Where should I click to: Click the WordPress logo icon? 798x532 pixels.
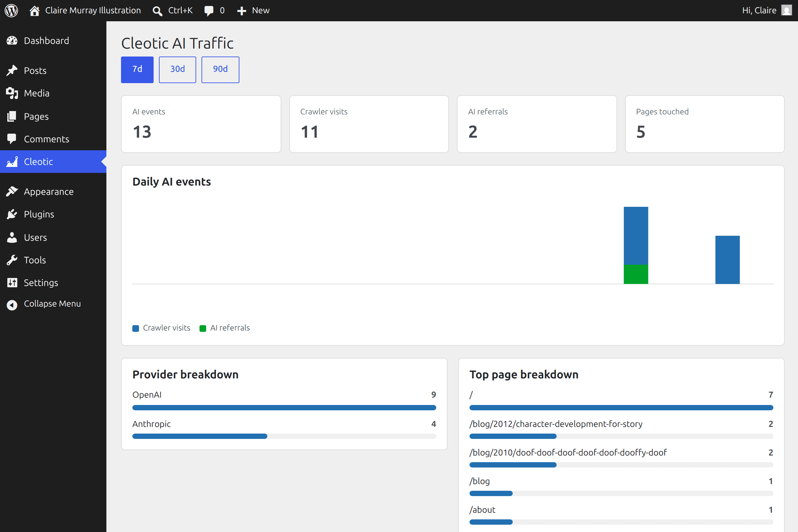[11, 11]
